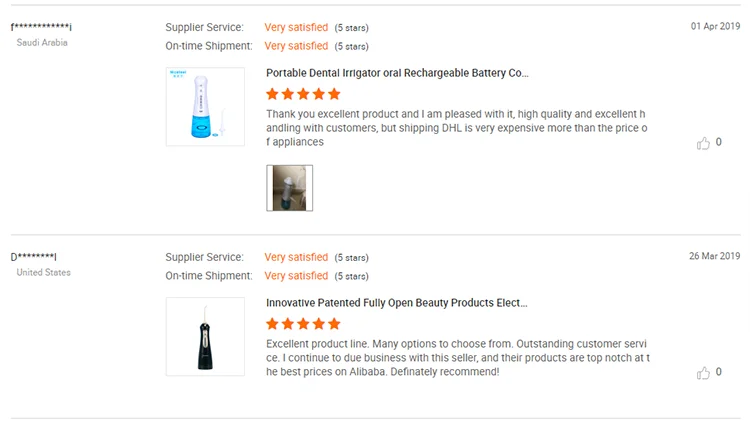The width and height of the screenshot is (750, 421).
Task: Click the second review's five-star rating
Action: (x=304, y=324)
